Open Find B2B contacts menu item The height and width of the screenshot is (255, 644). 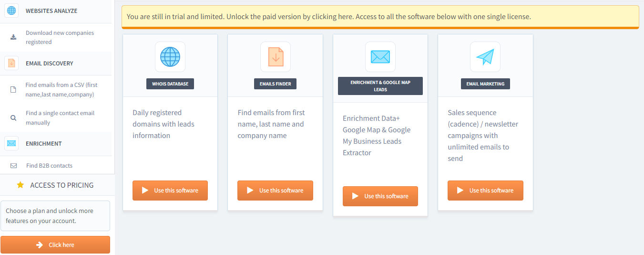[49, 166]
